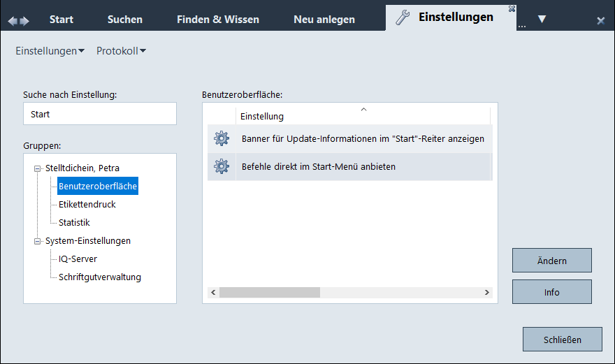Collapse the System-Einstellungen tree node

coord(38,241)
